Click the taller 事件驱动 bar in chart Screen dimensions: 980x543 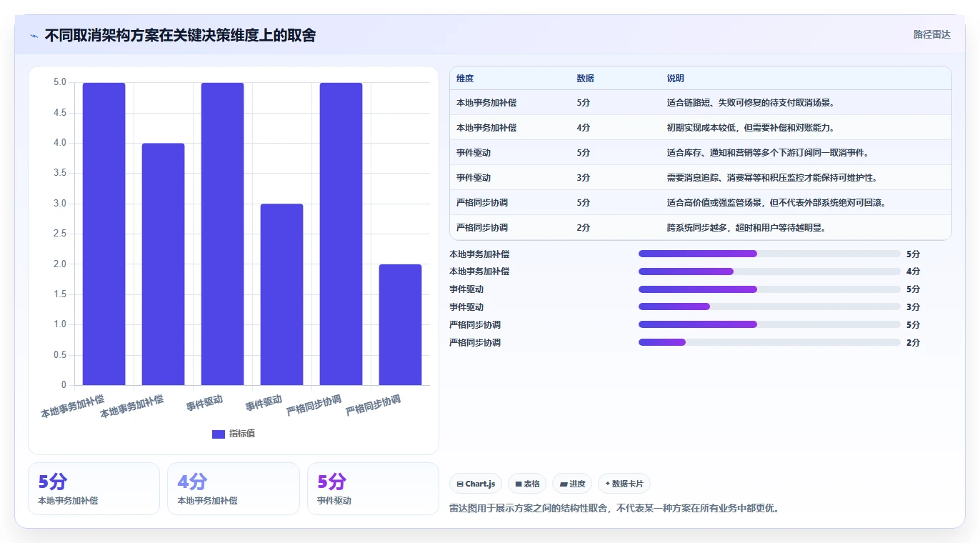[x=222, y=234]
